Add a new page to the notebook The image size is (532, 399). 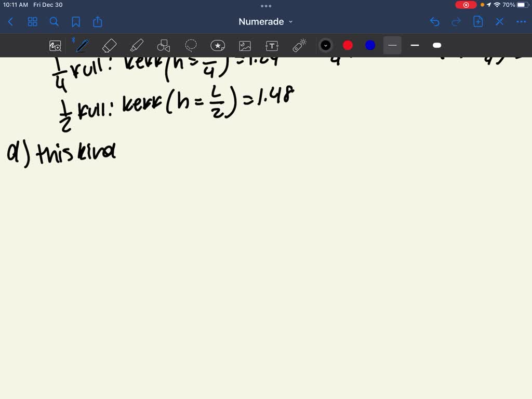click(x=478, y=22)
